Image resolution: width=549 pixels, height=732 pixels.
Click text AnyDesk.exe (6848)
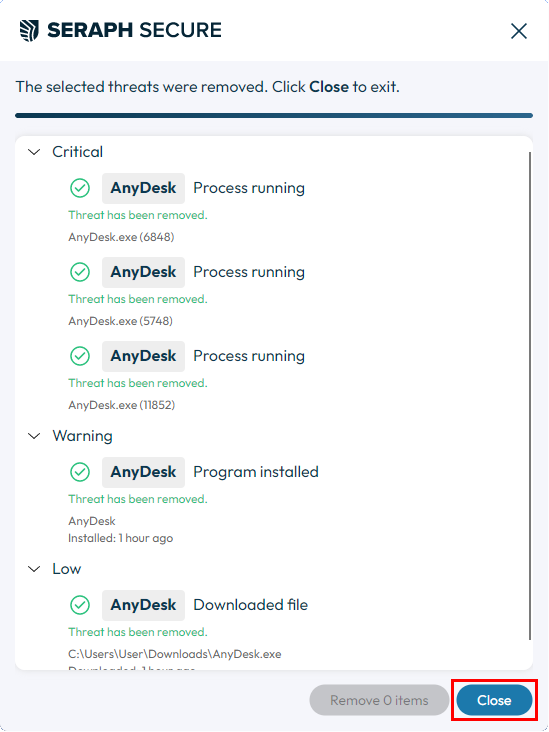pos(121,237)
